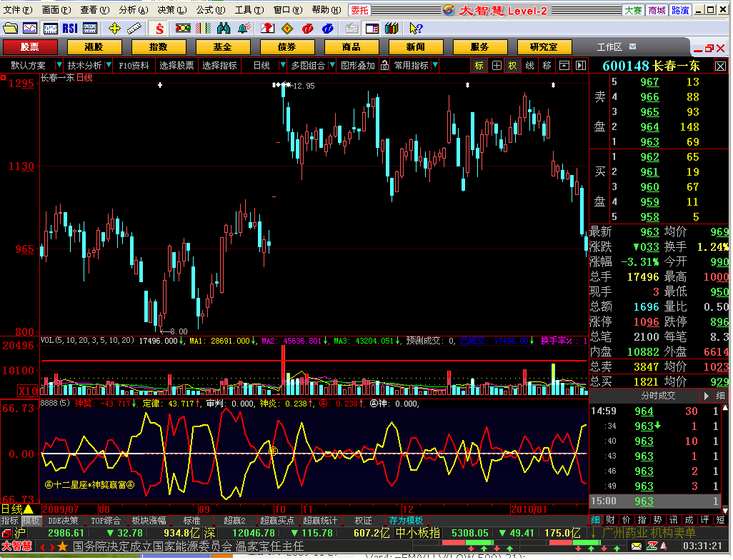Click the 委托 order button
Screen dimensions: 733x560
coord(359,10)
